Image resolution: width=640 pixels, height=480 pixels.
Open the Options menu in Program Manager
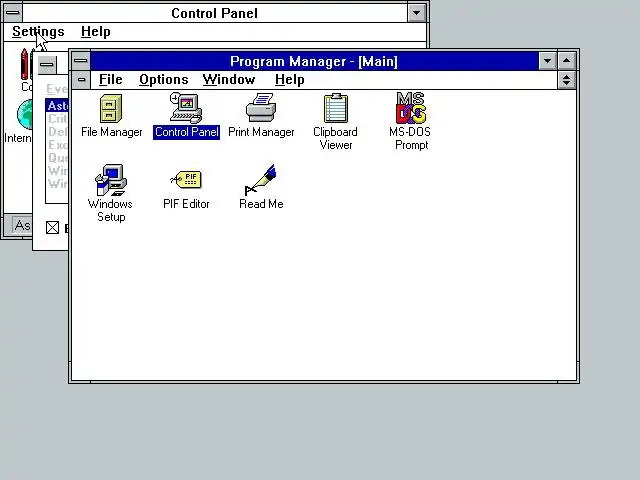pos(164,80)
